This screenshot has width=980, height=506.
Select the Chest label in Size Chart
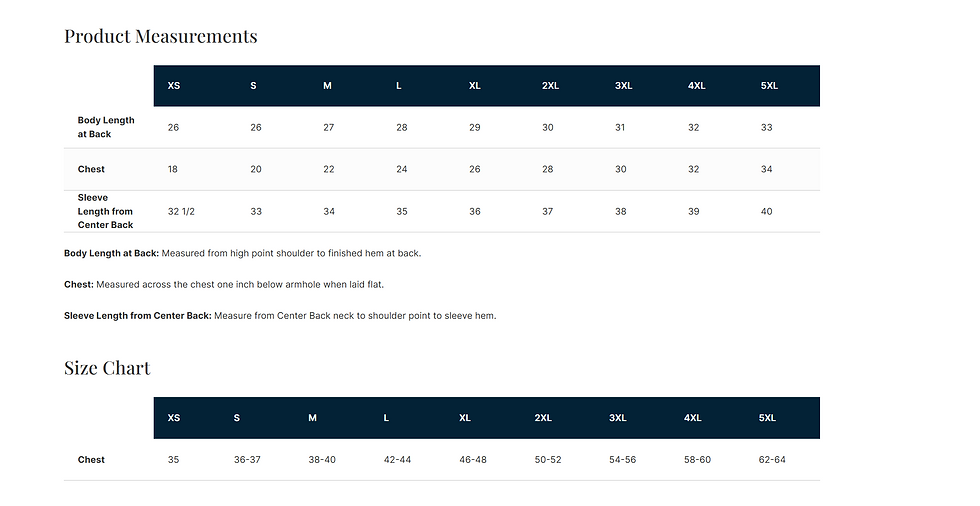[x=91, y=460]
